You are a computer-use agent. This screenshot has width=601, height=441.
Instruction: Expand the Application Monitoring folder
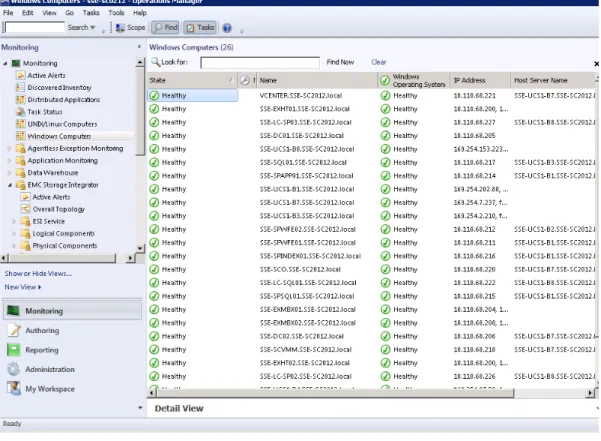pos(10,161)
